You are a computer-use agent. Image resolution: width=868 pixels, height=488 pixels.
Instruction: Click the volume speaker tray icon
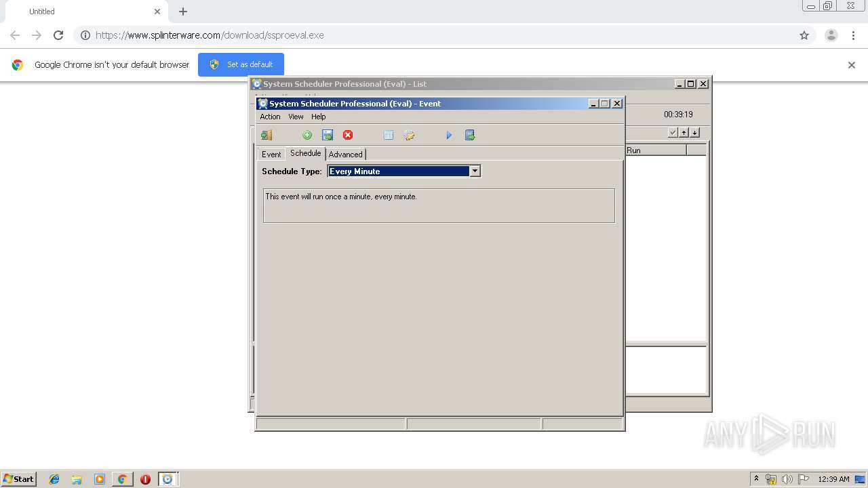tap(787, 479)
